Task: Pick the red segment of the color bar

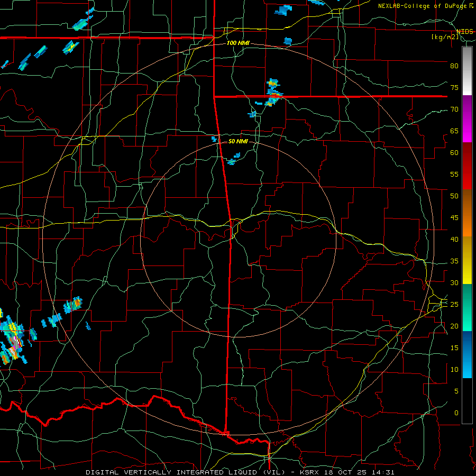Action: [x=467, y=166]
